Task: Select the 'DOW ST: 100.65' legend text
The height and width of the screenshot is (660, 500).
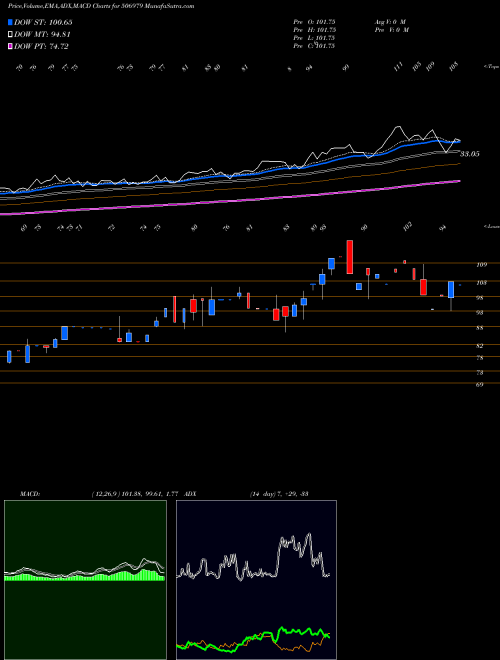Action: click(43, 22)
